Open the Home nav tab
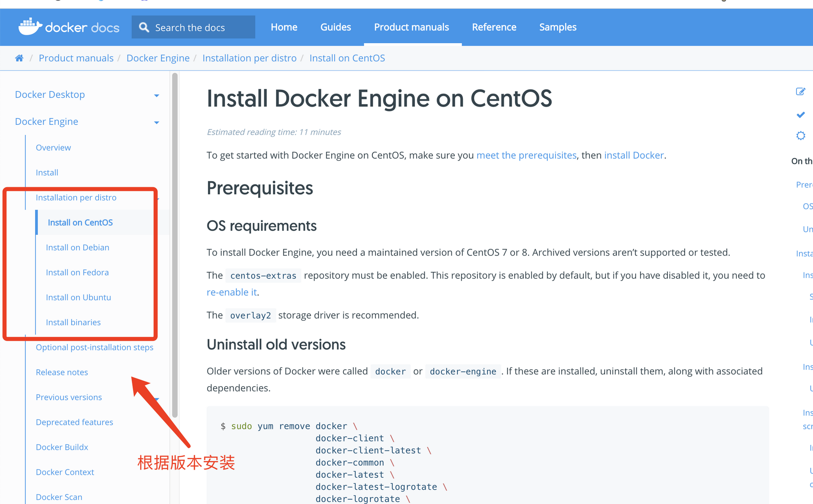The image size is (813, 504). point(284,27)
